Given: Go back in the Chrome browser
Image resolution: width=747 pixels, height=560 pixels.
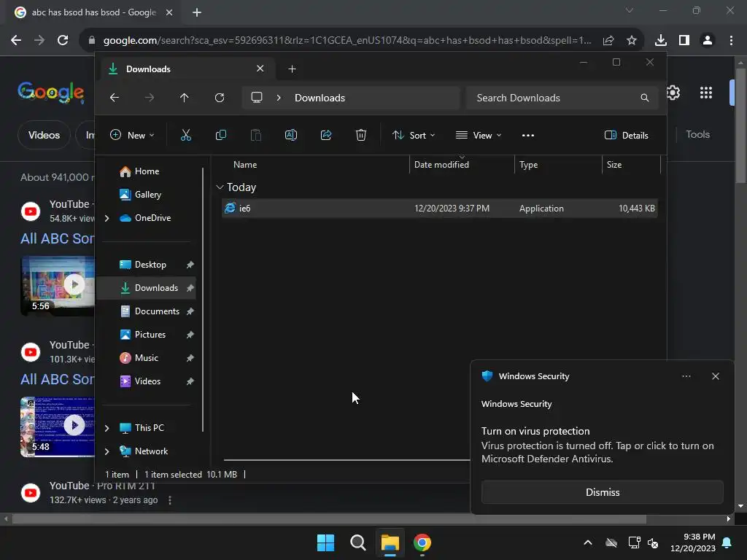Looking at the screenshot, I should click(16, 41).
